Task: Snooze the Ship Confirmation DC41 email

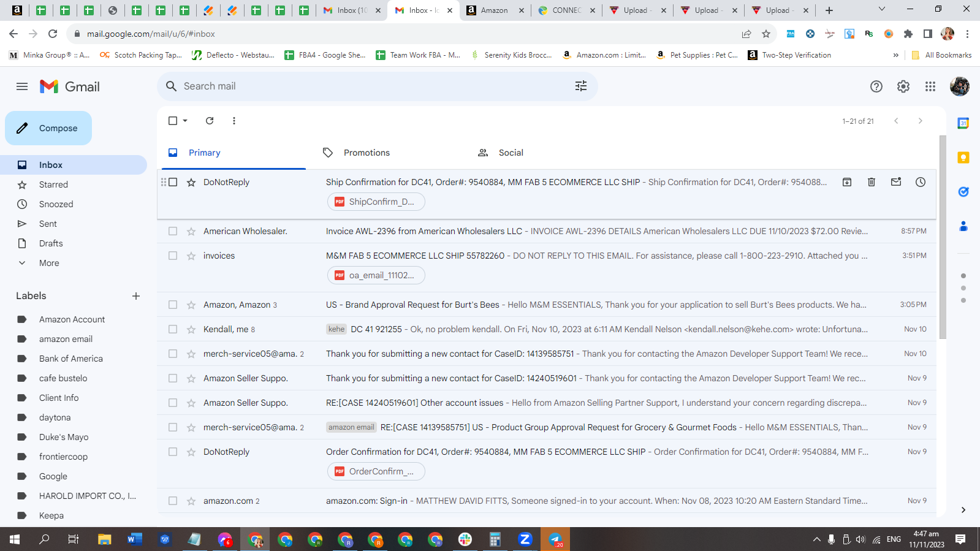Action: click(x=921, y=182)
